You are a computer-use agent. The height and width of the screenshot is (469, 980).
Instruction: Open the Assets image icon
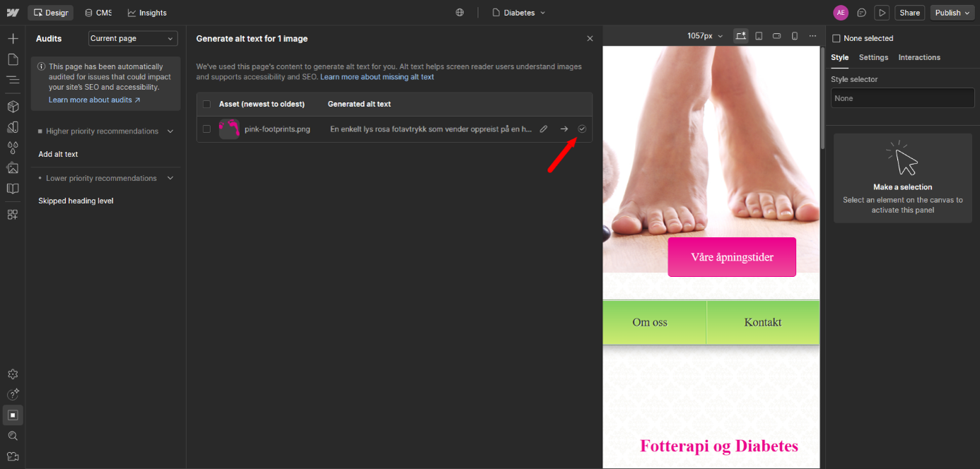13,168
